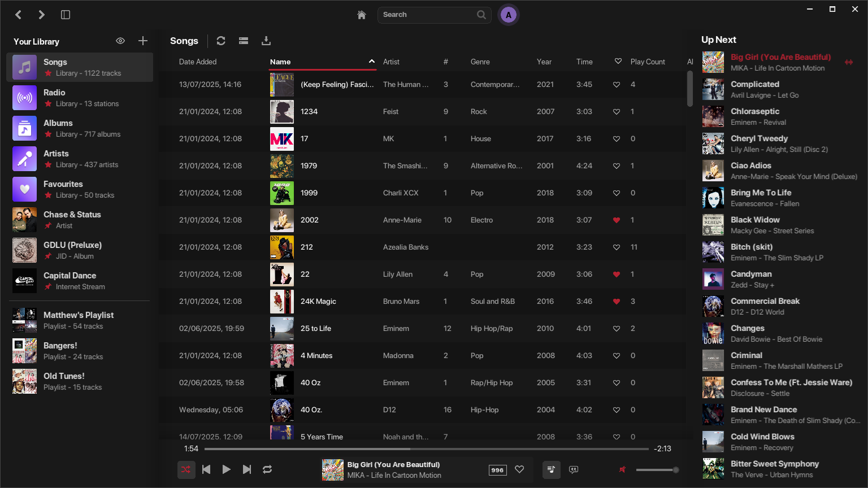Sort songs by Genre column
868x488 pixels.
point(480,62)
